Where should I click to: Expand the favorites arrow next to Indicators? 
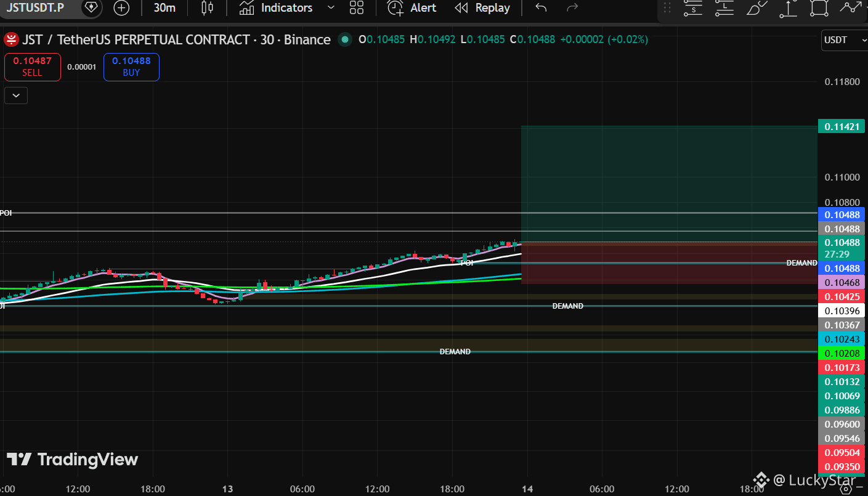tap(331, 8)
